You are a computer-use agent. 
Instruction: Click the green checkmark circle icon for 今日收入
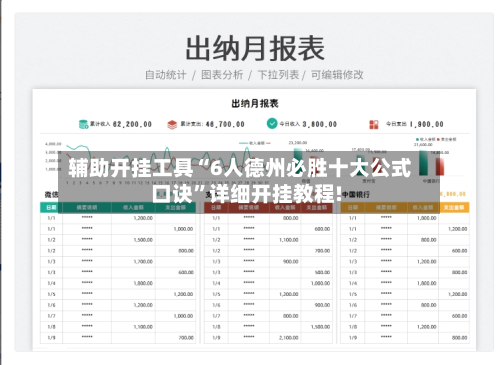(272, 123)
